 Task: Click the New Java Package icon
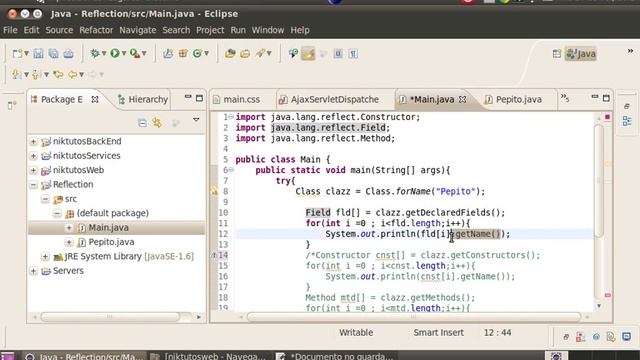point(183,53)
